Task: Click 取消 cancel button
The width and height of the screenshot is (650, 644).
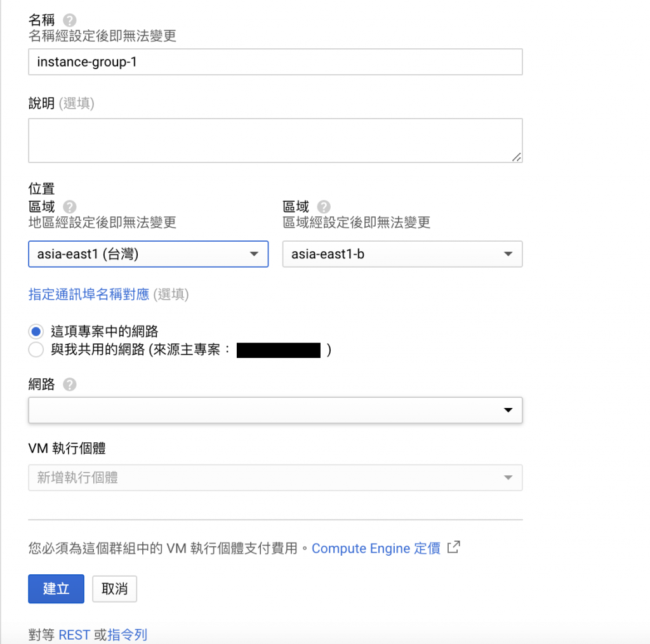Action: coord(114,588)
